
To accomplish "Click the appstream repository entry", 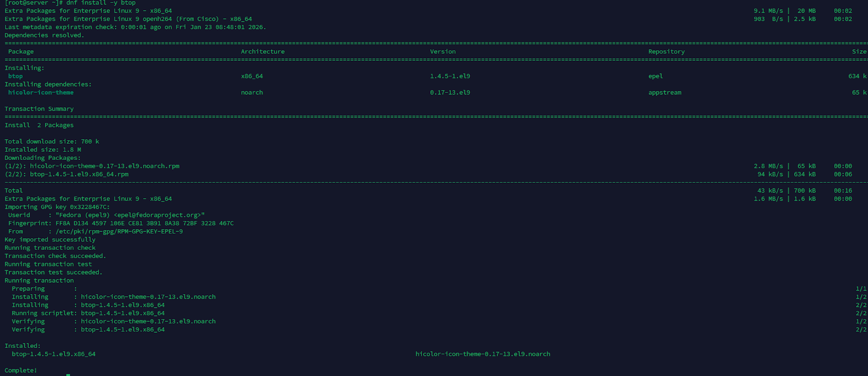I will [665, 93].
